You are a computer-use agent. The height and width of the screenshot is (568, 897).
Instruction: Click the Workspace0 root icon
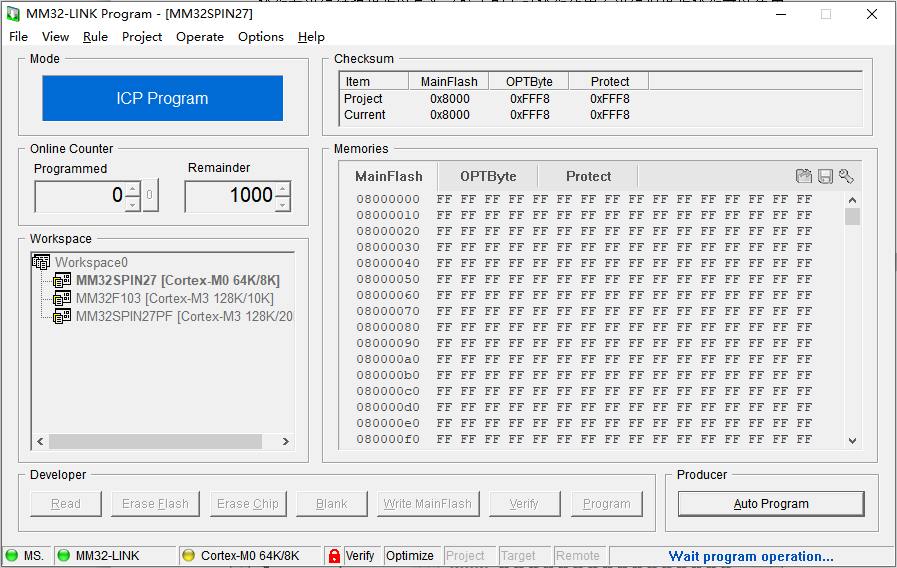(x=41, y=262)
